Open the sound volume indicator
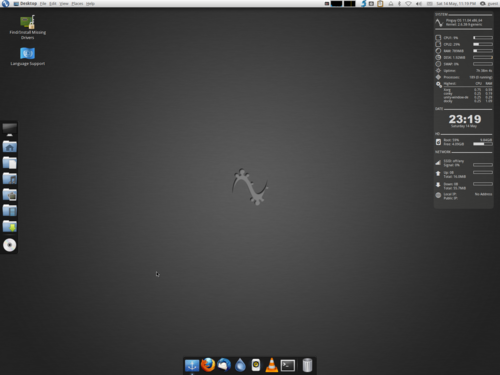Image resolution: width=500 pixels, height=375 pixels. pyautogui.click(x=419, y=3)
